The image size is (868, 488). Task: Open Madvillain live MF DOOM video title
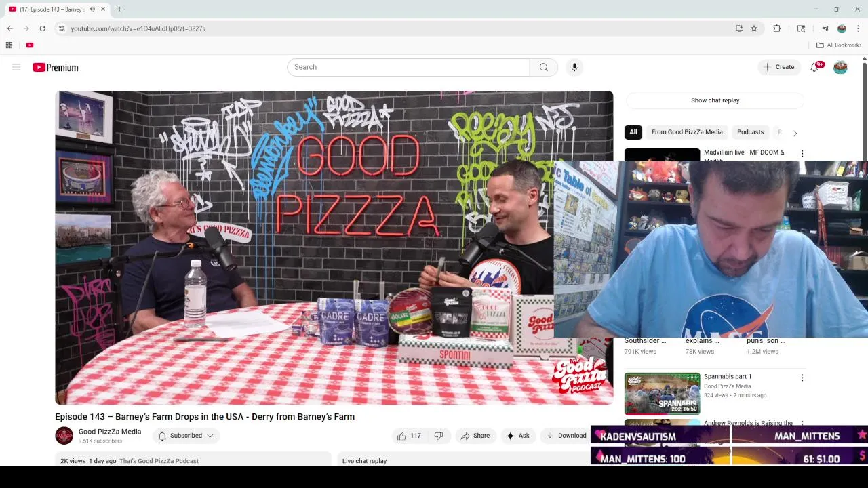(744, 152)
